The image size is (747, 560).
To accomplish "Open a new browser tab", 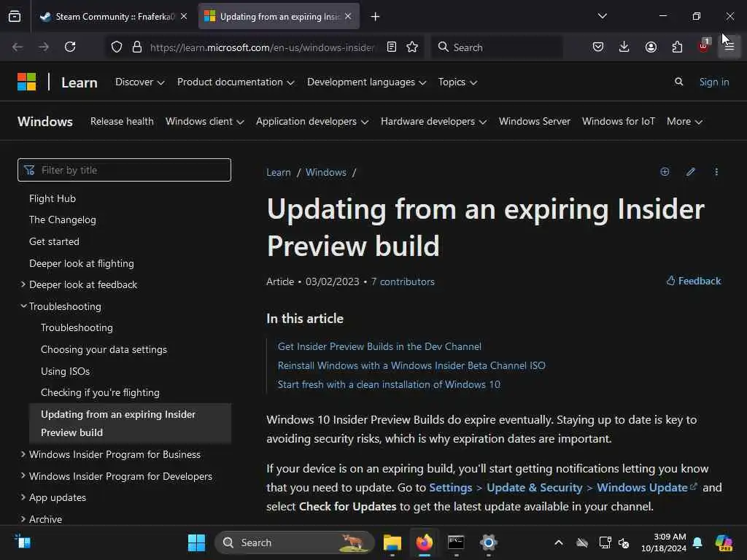I will 376,17.
